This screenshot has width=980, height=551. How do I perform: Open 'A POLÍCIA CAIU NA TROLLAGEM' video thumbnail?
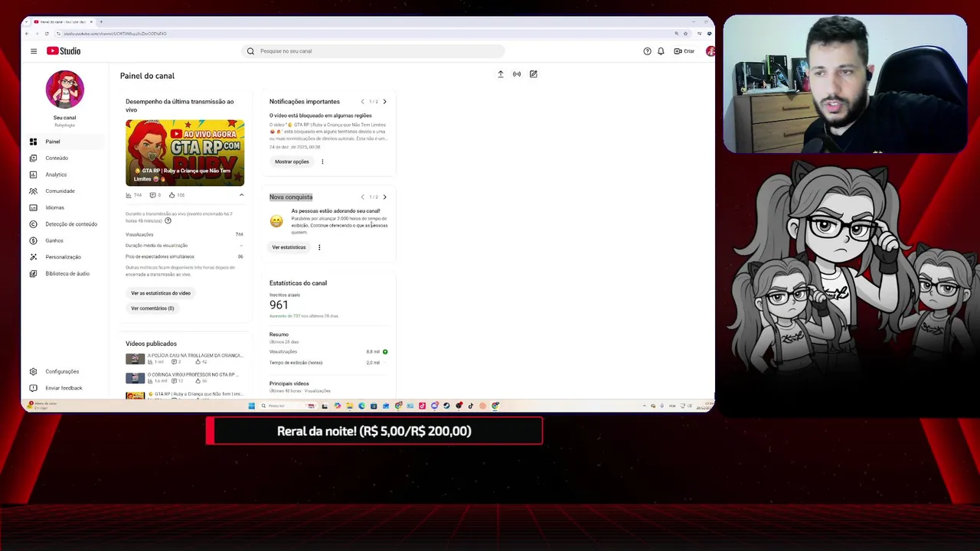click(136, 359)
